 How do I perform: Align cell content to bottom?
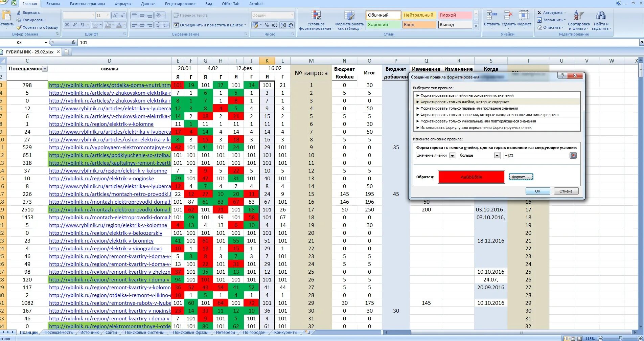pyautogui.click(x=149, y=15)
